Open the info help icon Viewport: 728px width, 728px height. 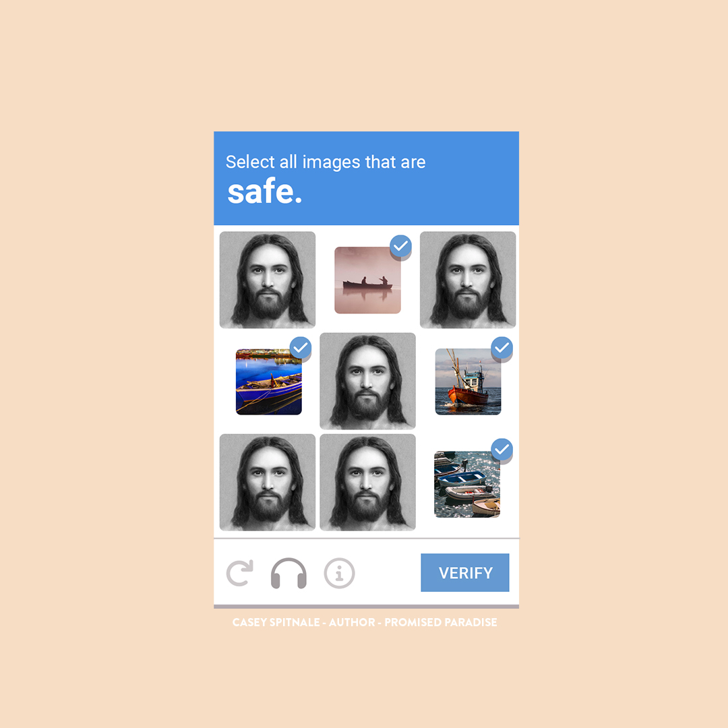pos(339,573)
